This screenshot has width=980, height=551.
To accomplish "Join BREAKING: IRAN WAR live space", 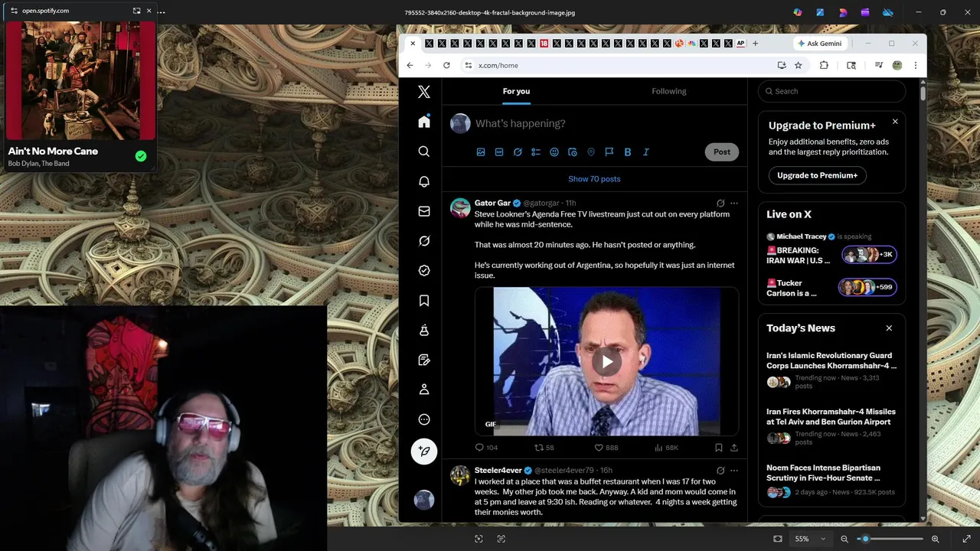I will tap(831, 255).
